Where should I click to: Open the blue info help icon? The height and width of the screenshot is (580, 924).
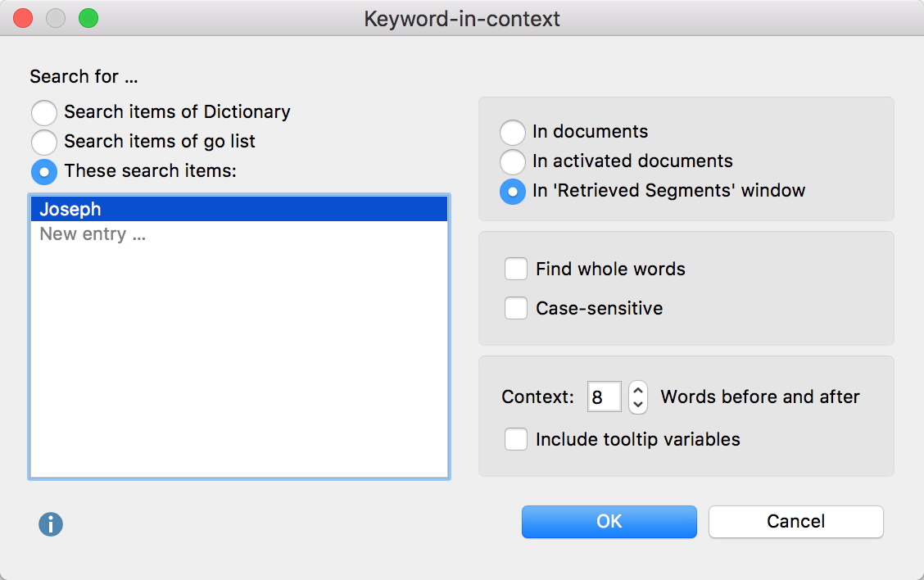[51, 524]
